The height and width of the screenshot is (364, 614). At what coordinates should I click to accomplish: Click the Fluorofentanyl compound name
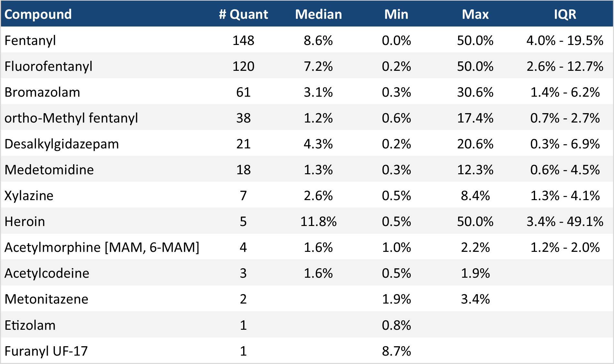[48, 66]
